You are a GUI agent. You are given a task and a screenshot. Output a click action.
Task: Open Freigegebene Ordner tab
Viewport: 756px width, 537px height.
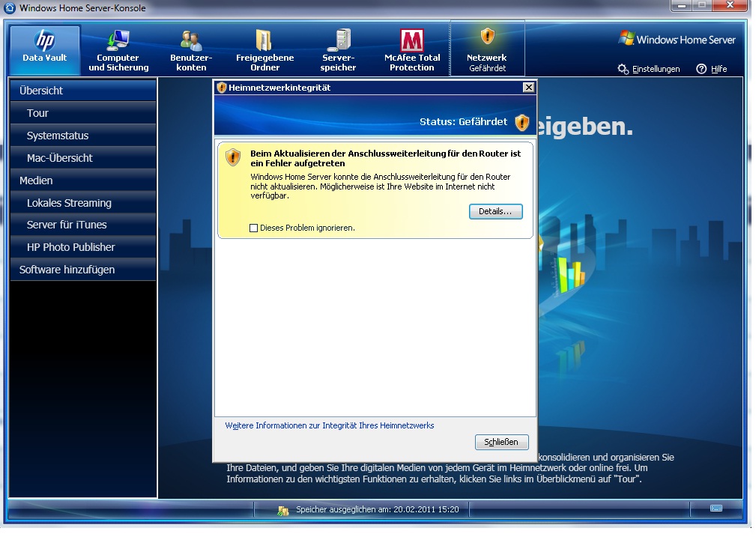point(264,50)
